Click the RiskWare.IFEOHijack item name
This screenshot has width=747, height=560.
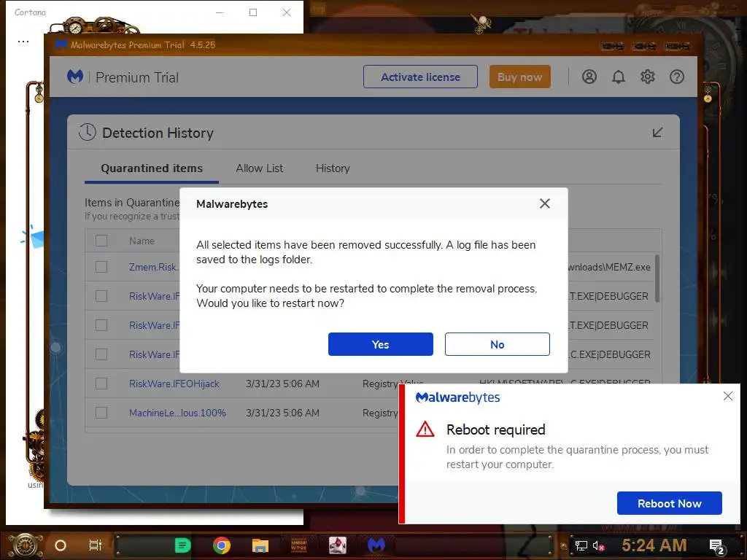(x=174, y=384)
